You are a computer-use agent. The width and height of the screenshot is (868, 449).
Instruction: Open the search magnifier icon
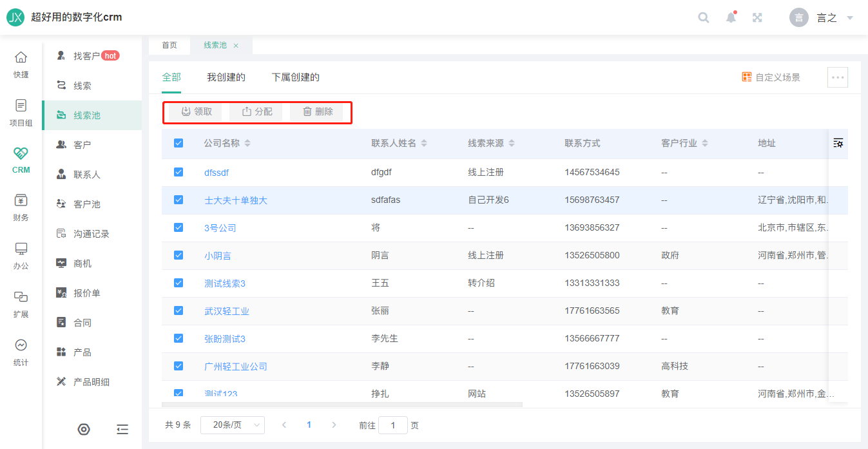pyautogui.click(x=704, y=17)
